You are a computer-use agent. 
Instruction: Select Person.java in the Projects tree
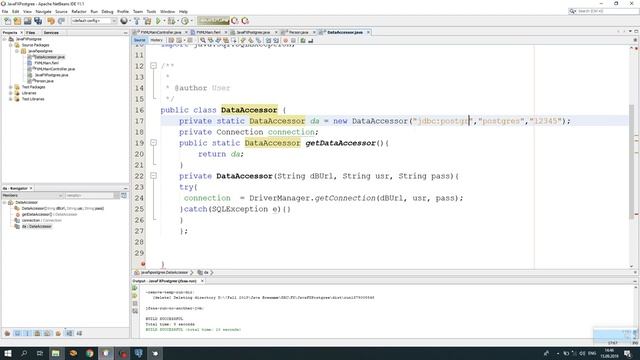click(43, 81)
